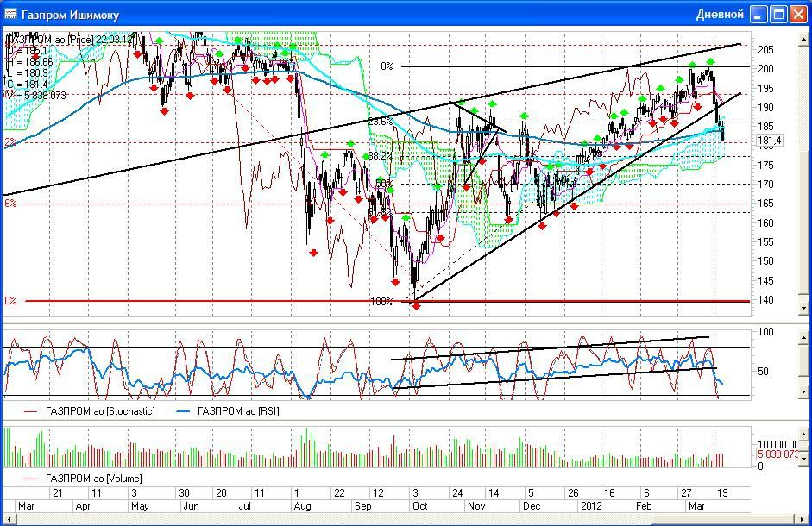
Task: Click the H = 186,66 high value readout
Action: click(30, 62)
